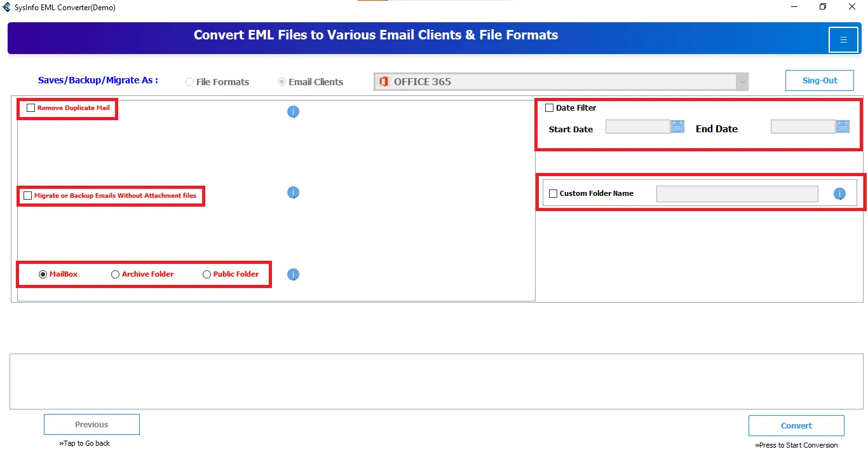868x461 pixels.
Task: Click the "Saves/Backup/Migrate As :" label
Action: [98, 80]
